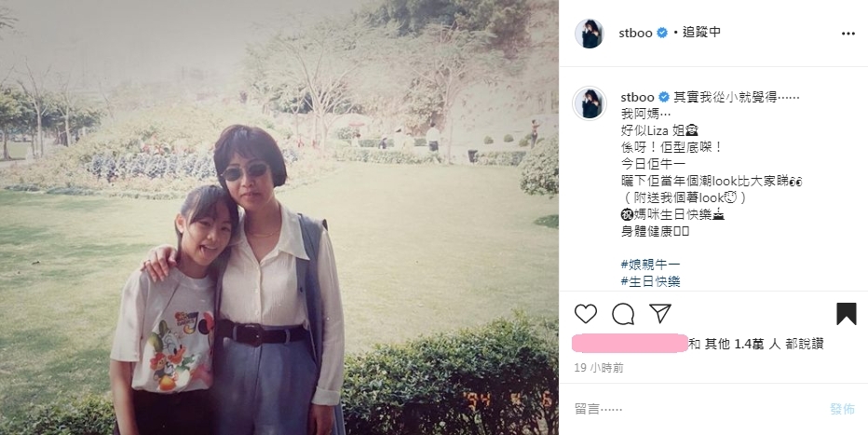Open the three-dot more options menu
This screenshot has height=435, width=868.
tap(848, 34)
